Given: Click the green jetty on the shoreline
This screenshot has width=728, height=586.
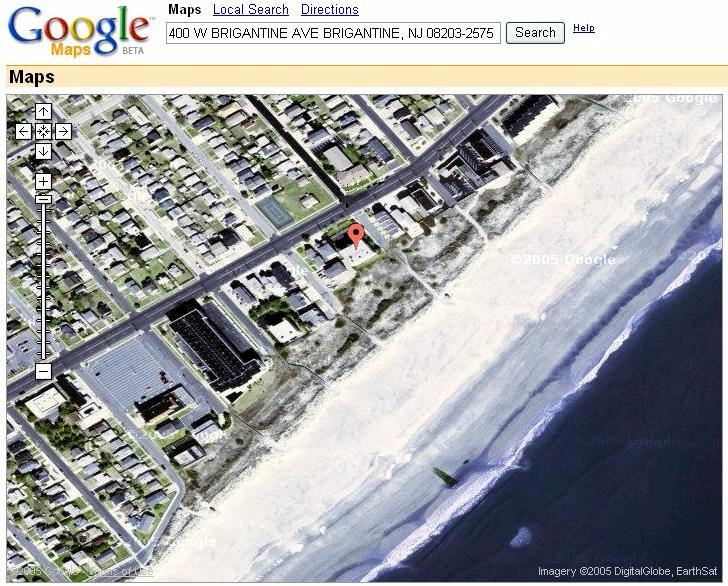Looking at the screenshot, I should tap(445, 477).
